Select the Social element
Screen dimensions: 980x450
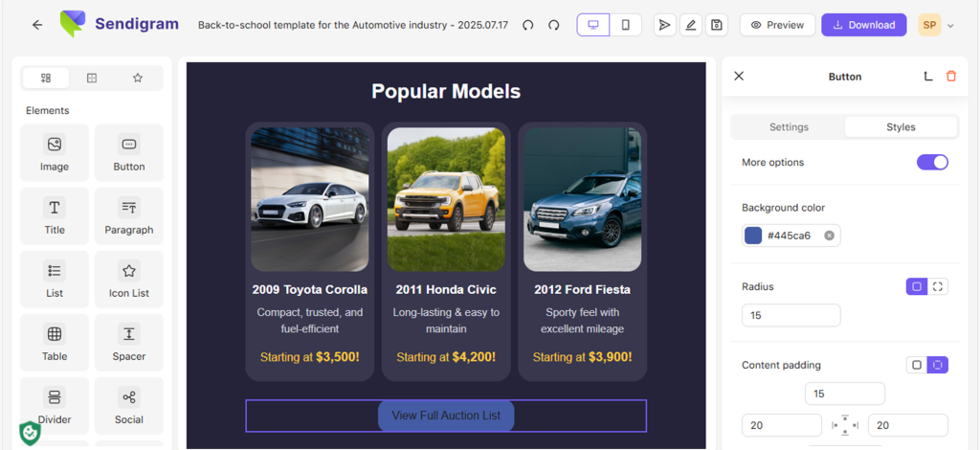click(129, 405)
